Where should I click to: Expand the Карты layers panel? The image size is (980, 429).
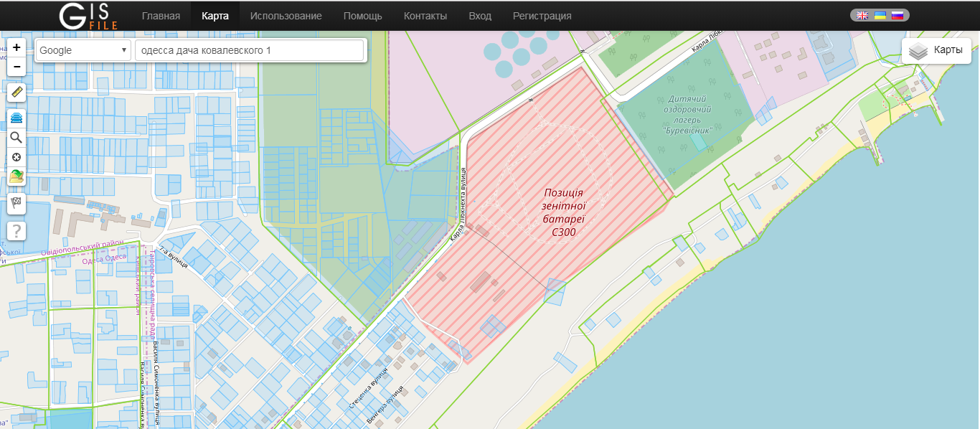coord(936,50)
